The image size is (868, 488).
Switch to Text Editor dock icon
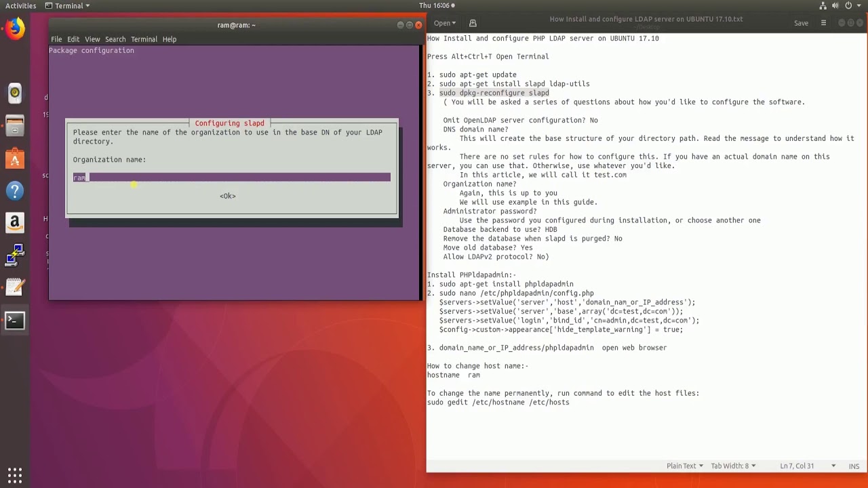tap(14, 288)
